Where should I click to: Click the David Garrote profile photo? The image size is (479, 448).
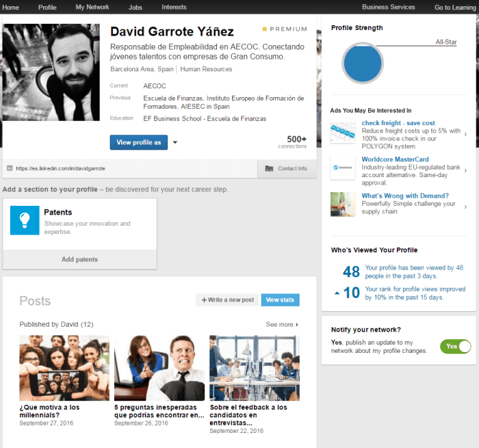51,73
